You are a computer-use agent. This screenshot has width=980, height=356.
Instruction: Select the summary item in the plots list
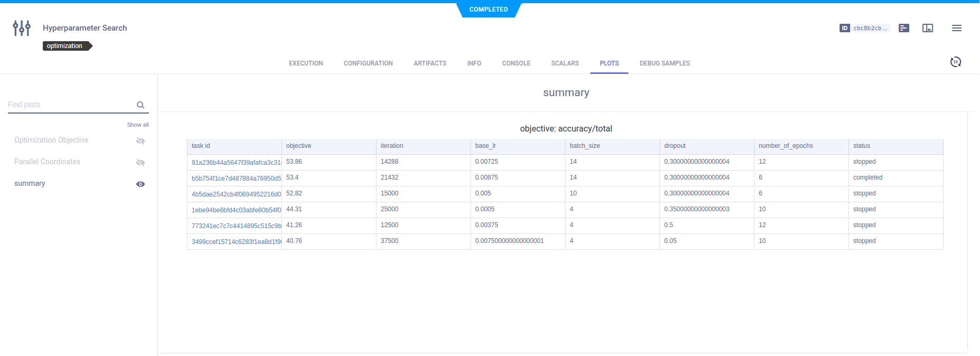(x=30, y=184)
